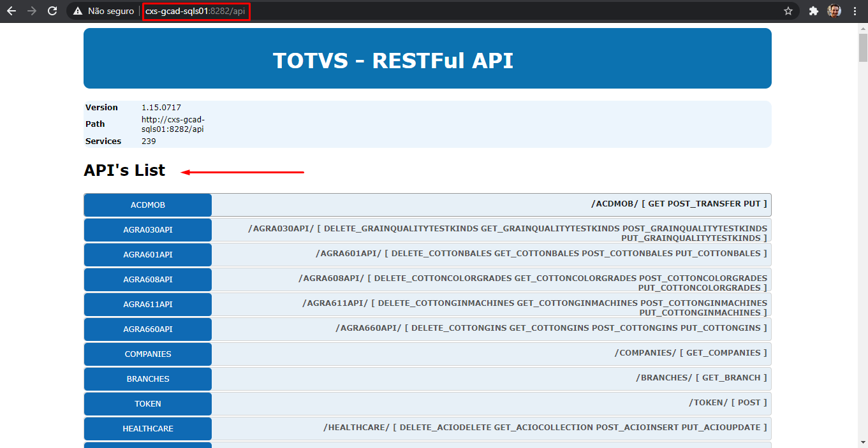This screenshot has height=448, width=868.
Task: Click the /COMPANIES/ GET_COMPANIES text
Action: click(691, 353)
